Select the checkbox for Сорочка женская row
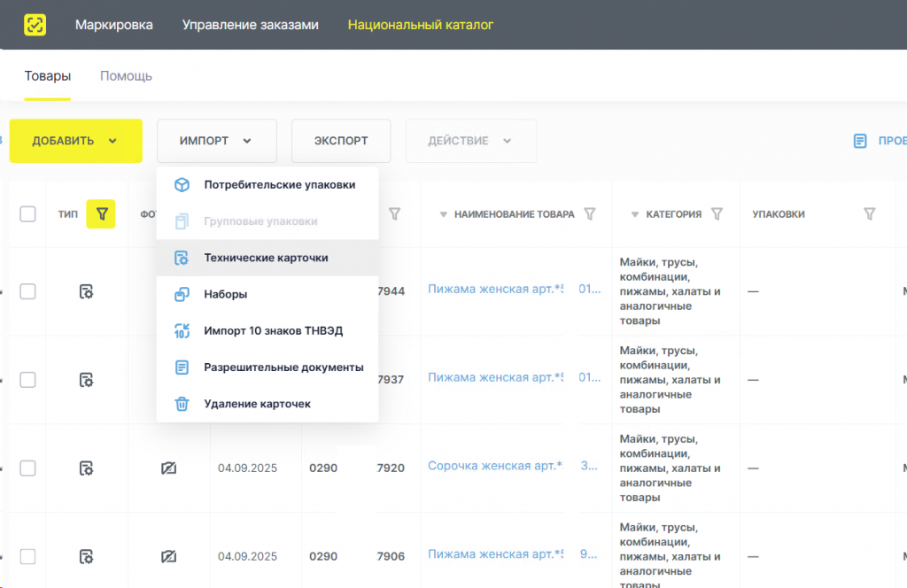Image resolution: width=907 pixels, height=588 pixels. [27, 468]
